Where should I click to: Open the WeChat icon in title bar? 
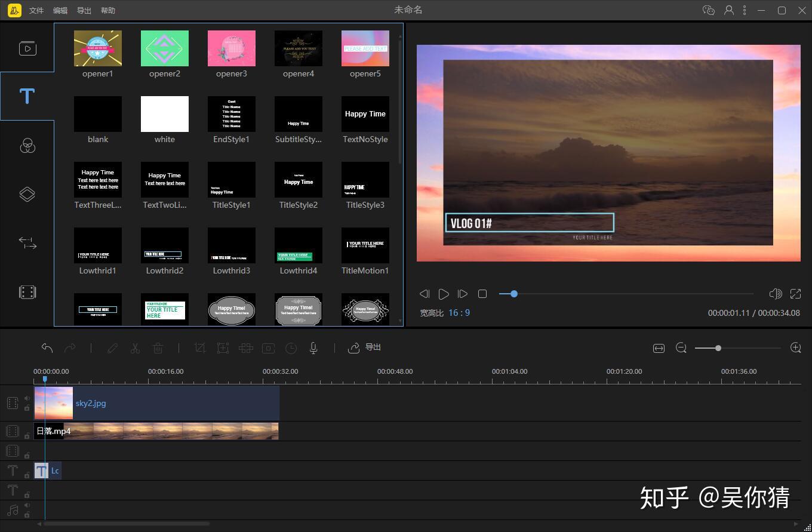[x=709, y=10]
